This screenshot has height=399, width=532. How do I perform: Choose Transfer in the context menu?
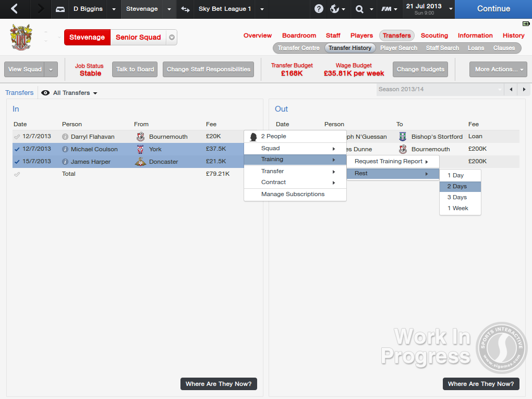295,172
